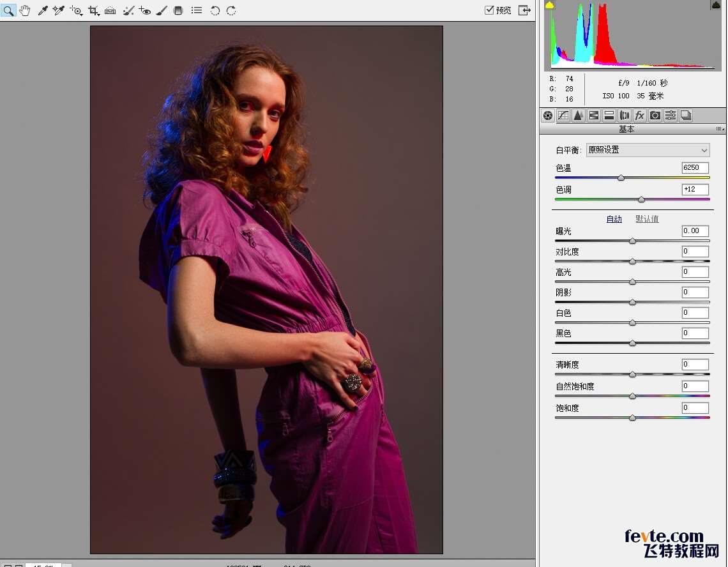The height and width of the screenshot is (567, 728).
Task: Switch to the Tone Curve tab
Action: (x=563, y=116)
